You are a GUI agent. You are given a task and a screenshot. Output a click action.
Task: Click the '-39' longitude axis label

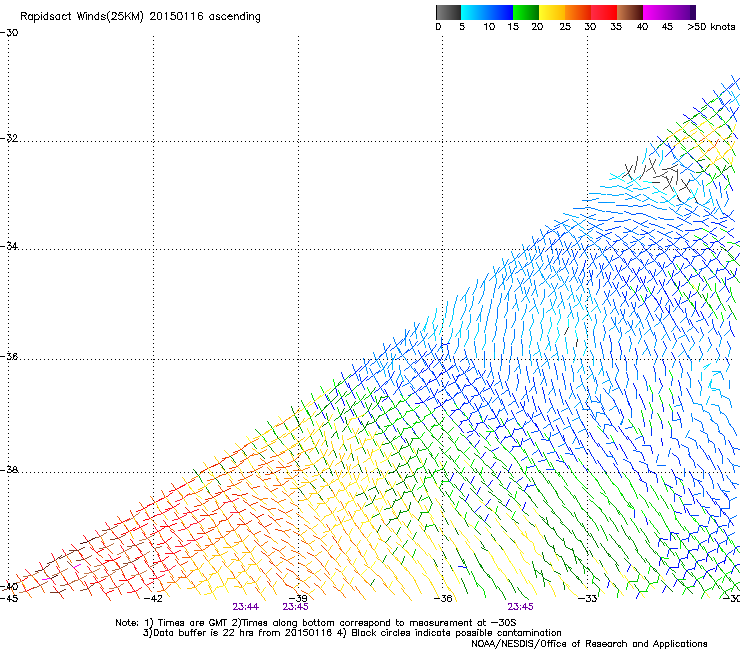[298, 599]
